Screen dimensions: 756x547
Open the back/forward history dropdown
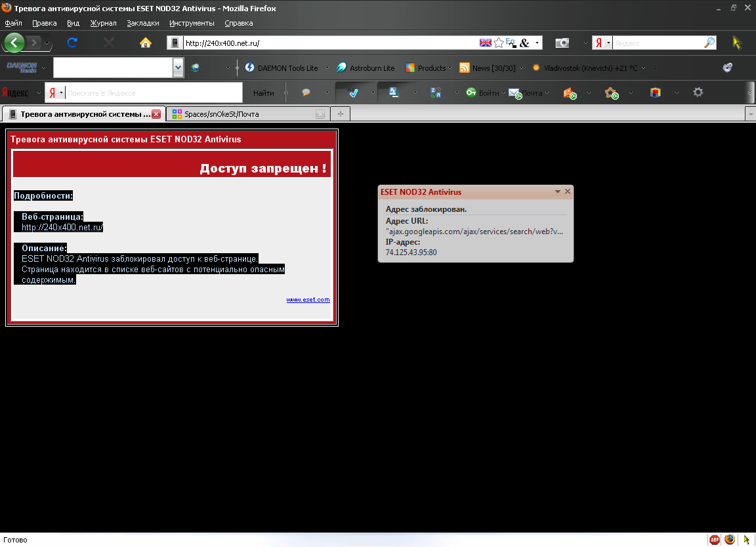point(47,43)
